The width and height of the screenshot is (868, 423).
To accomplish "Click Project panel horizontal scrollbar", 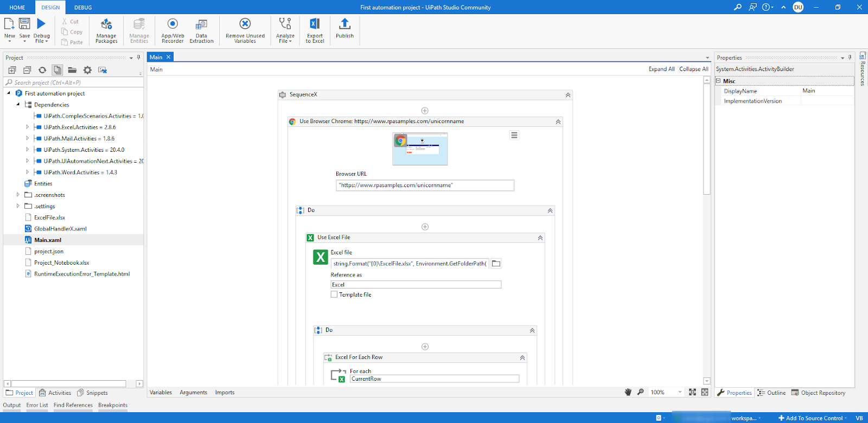I will (69, 383).
